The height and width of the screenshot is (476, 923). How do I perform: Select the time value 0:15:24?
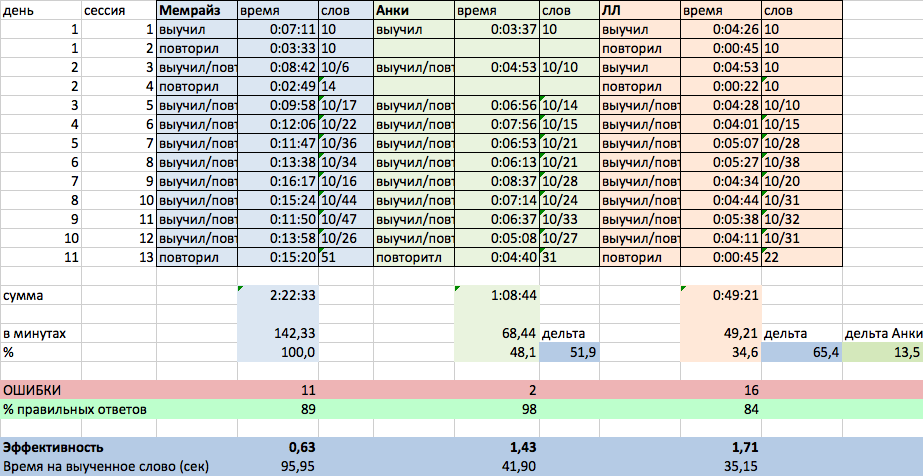[x=278, y=200]
